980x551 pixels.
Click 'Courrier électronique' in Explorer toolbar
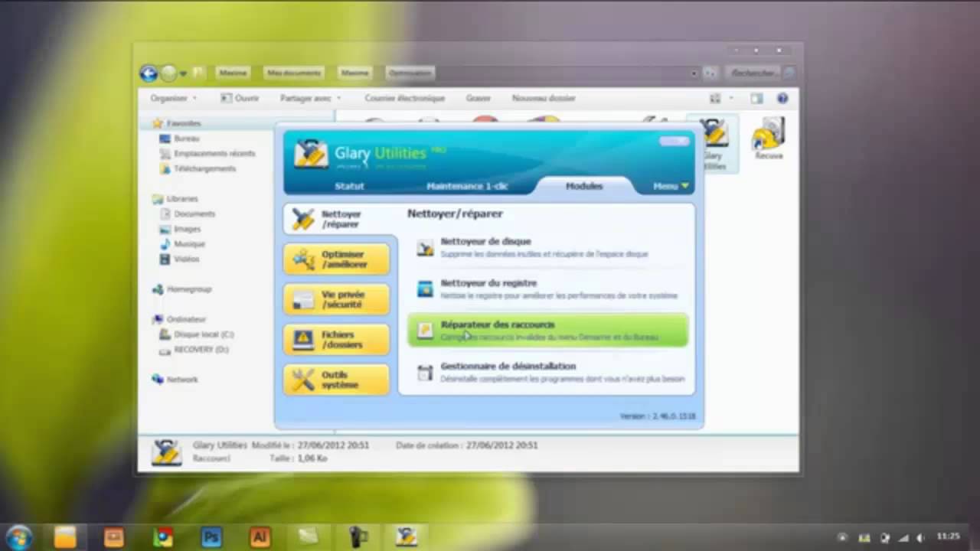coord(404,98)
